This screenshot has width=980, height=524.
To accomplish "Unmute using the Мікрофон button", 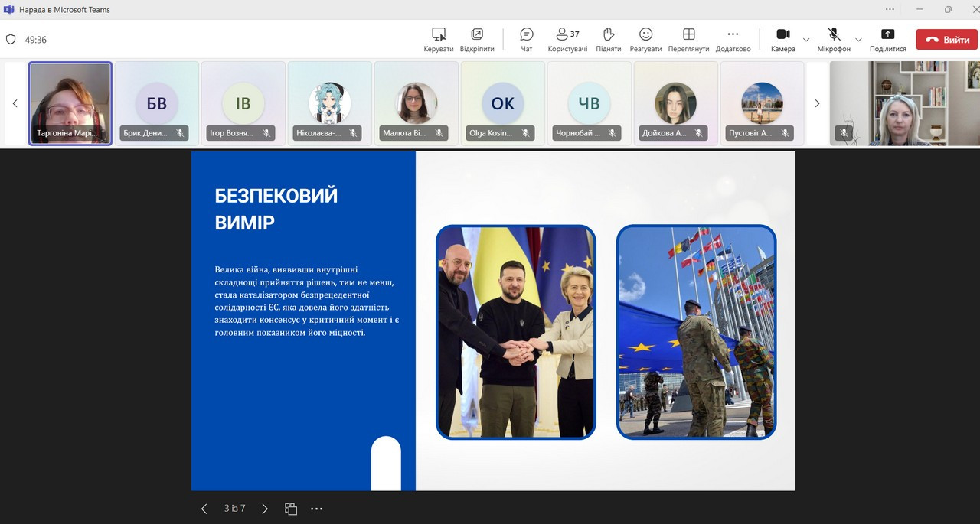I will pos(834,39).
